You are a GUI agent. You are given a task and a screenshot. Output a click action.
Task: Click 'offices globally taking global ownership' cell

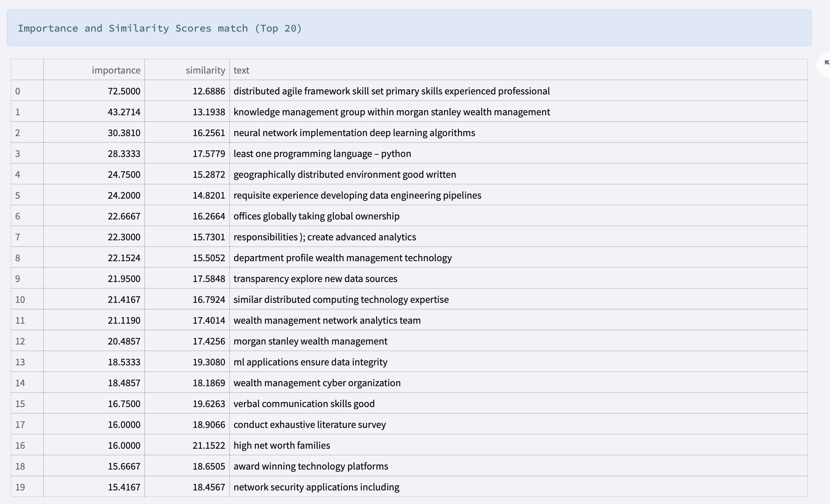coord(316,216)
